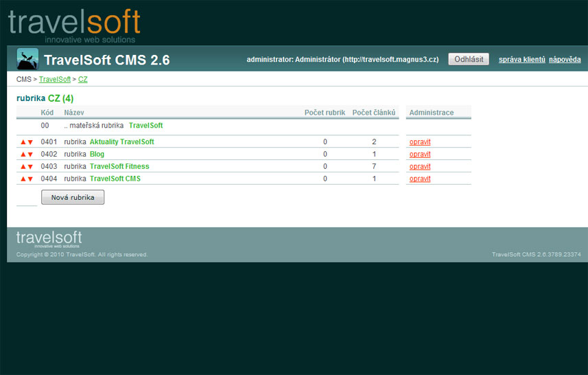The height and width of the screenshot is (375, 588).
Task: Click the footer version number text
Action: [x=537, y=255]
